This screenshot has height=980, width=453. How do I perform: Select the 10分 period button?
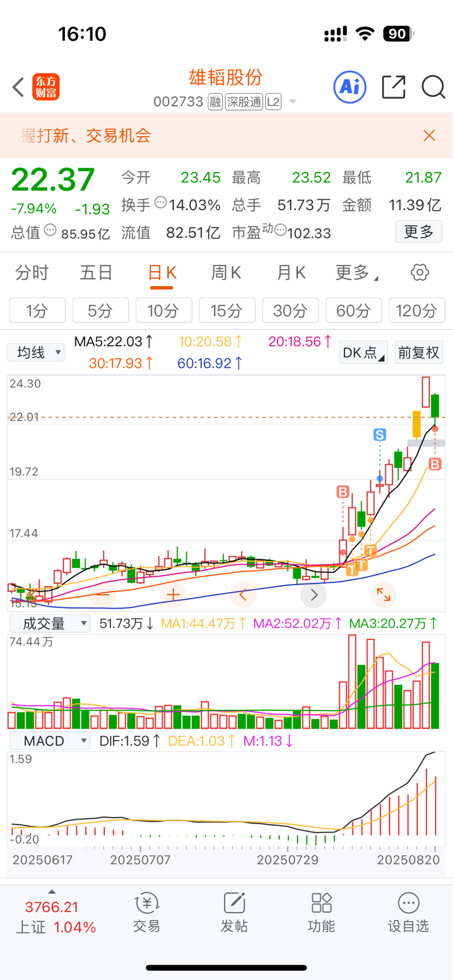(164, 310)
